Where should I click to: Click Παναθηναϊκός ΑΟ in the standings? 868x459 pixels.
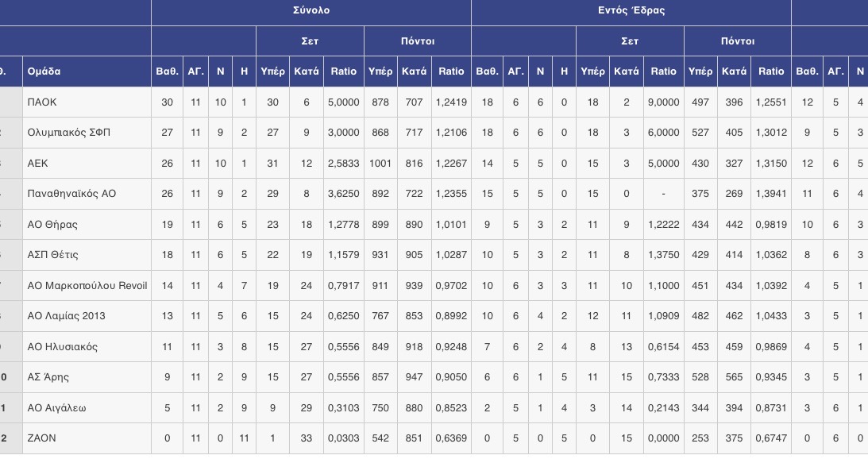pos(71,194)
